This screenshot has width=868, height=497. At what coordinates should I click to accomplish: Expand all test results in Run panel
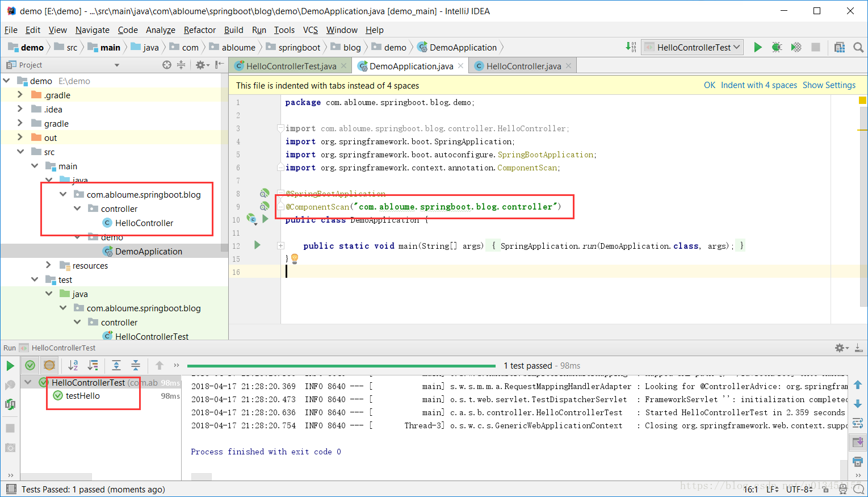[x=116, y=365]
